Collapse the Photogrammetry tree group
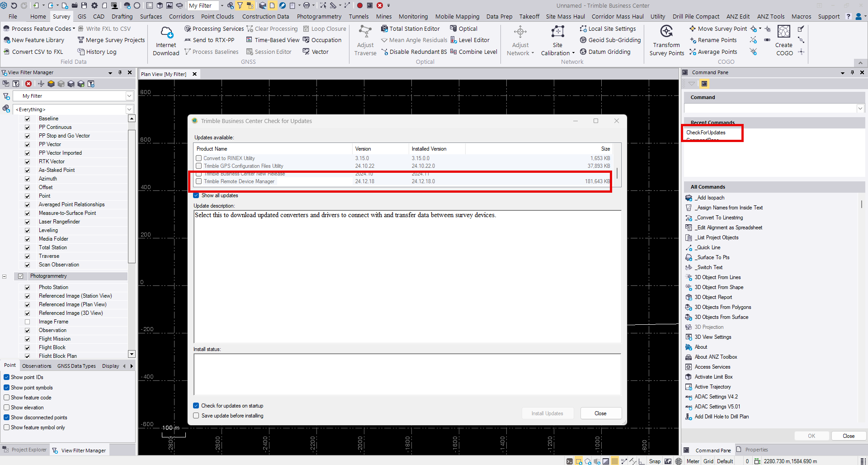Screen dimensions: 868x465 tap(5, 276)
